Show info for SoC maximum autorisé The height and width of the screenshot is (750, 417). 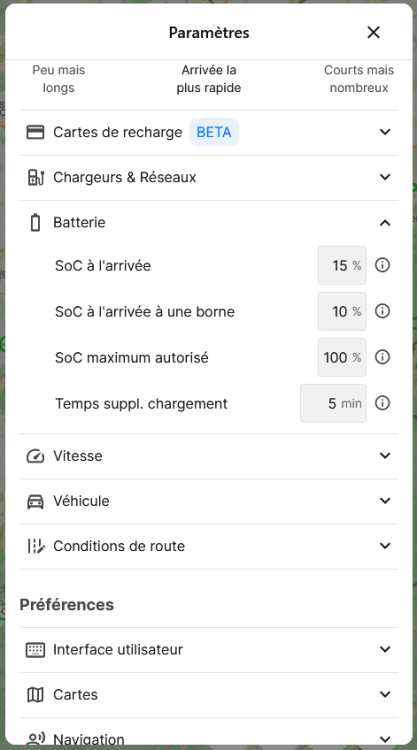pyautogui.click(x=382, y=357)
